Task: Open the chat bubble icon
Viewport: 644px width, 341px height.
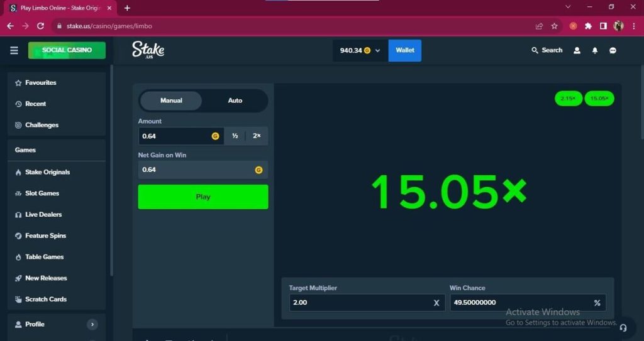Action: 613,50
